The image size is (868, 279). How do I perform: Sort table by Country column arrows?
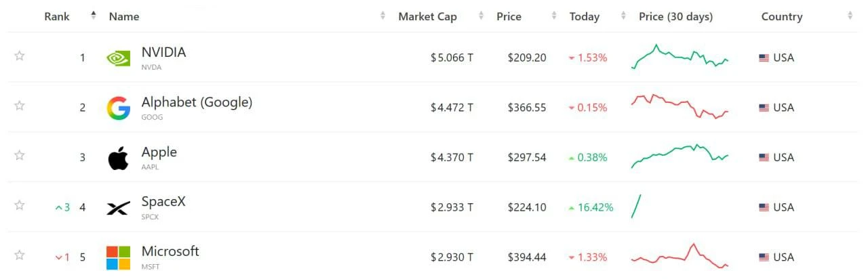[x=850, y=16]
